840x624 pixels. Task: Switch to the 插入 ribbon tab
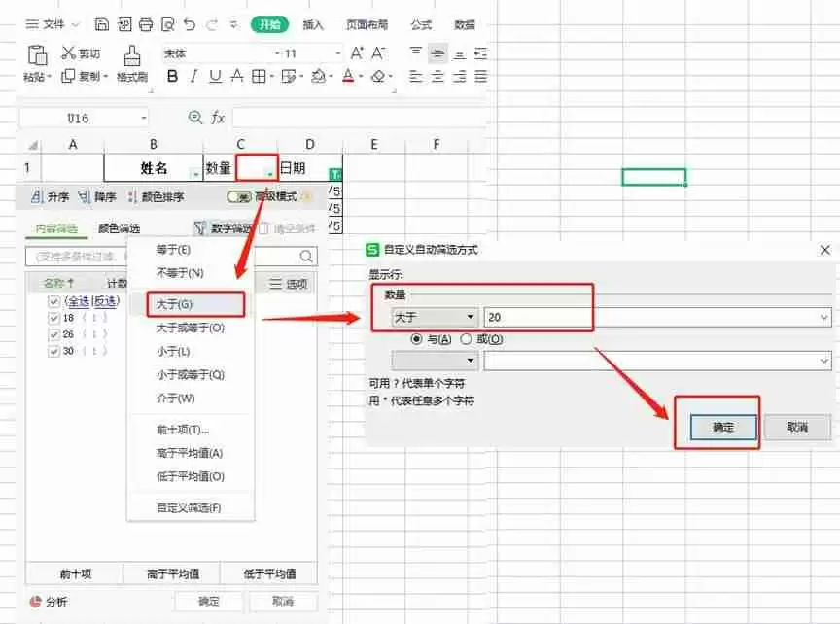point(311,25)
